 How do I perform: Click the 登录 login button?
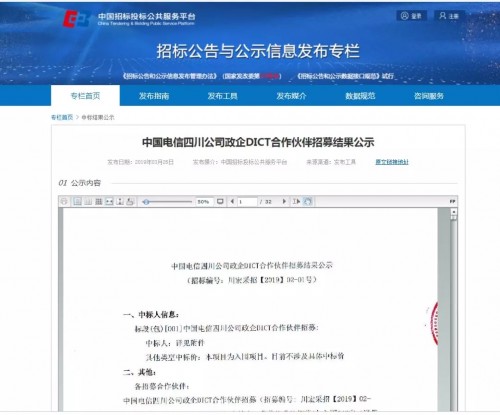pyautogui.click(x=412, y=16)
